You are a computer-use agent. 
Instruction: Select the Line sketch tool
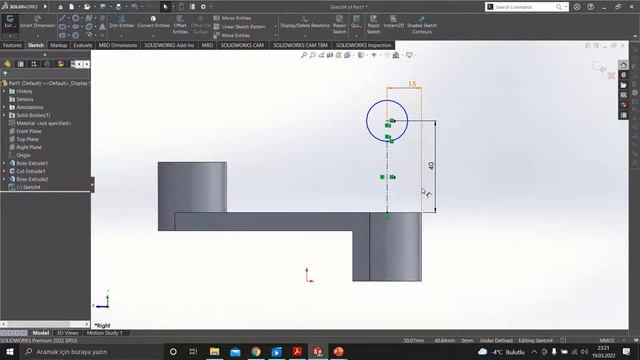pyautogui.click(x=62, y=18)
